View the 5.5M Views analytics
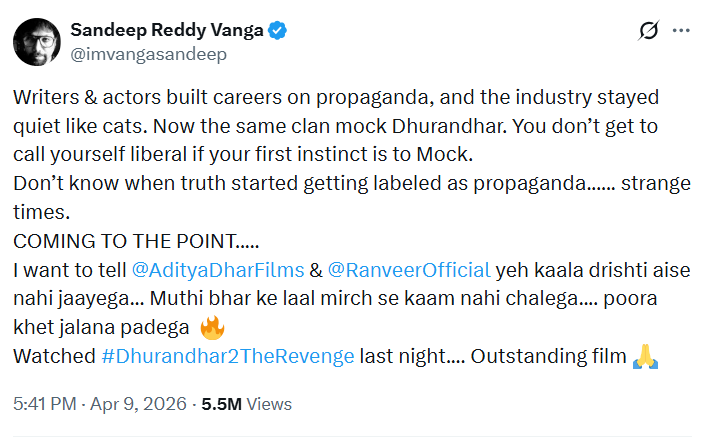Image resolution: width=706 pixels, height=445 pixels. click(x=247, y=404)
